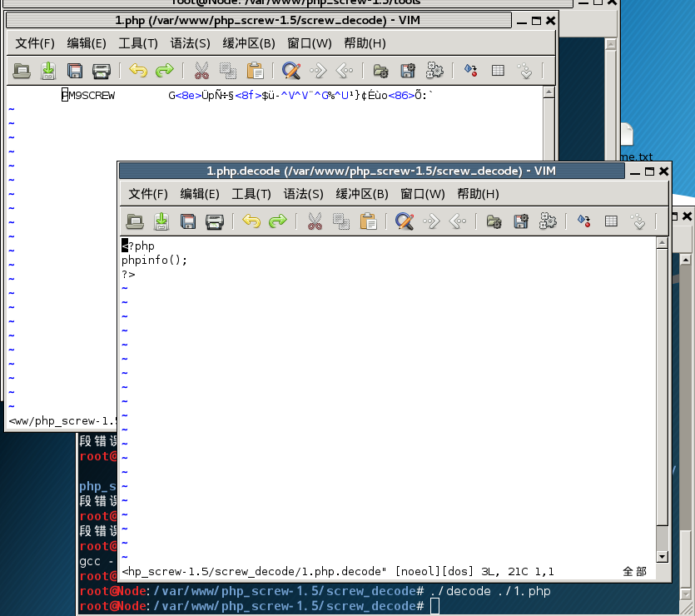Undo last change in 1.php.decode window
695x616 pixels.
(x=251, y=221)
